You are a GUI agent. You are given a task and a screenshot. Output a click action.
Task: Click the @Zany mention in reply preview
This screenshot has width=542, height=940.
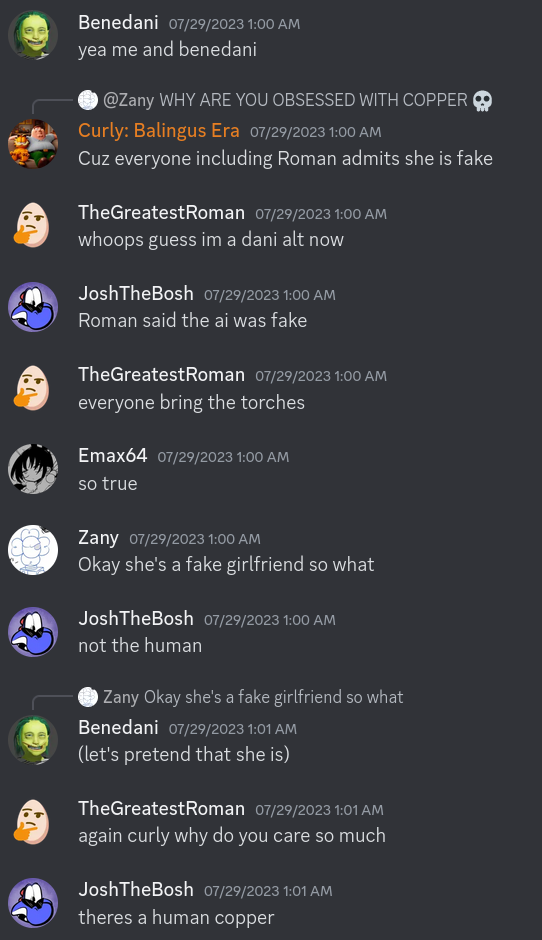pyautogui.click(x=128, y=100)
